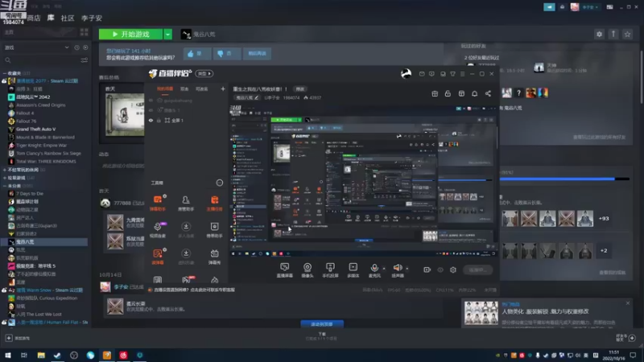The image size is (644, 362).
Task: Click the 手机投屏 phone casting button
Action: [330, 270]
